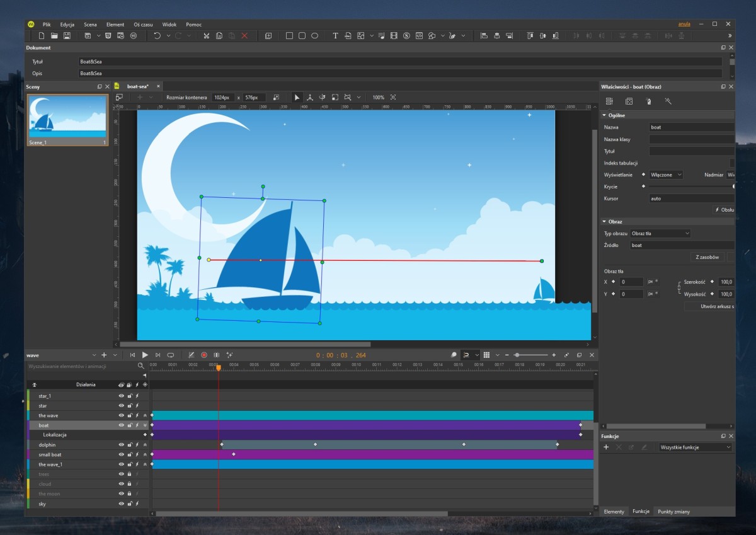Screen dimensions: 756x535
Task: Click the Z zasobów button
Action: (707, 257)
